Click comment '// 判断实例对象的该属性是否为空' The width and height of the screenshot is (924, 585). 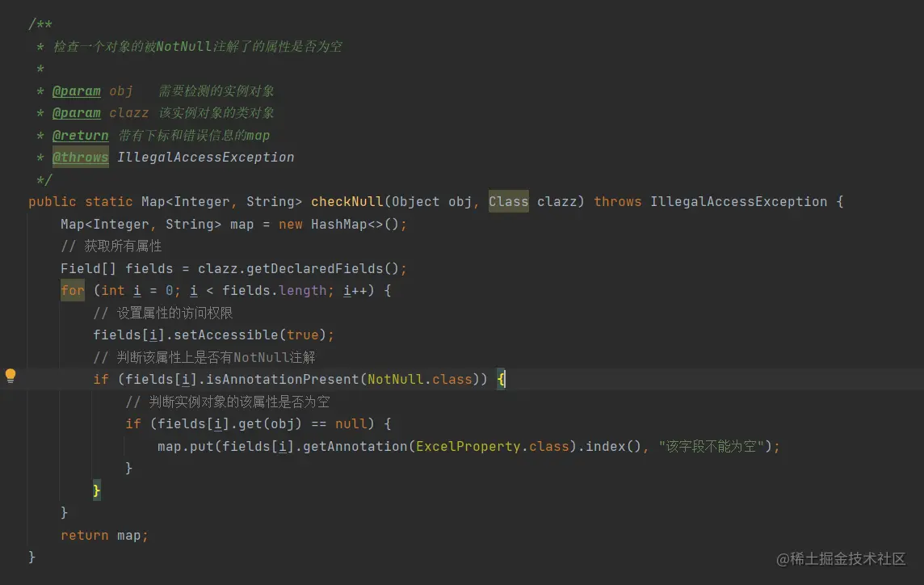tap(228, 402)
